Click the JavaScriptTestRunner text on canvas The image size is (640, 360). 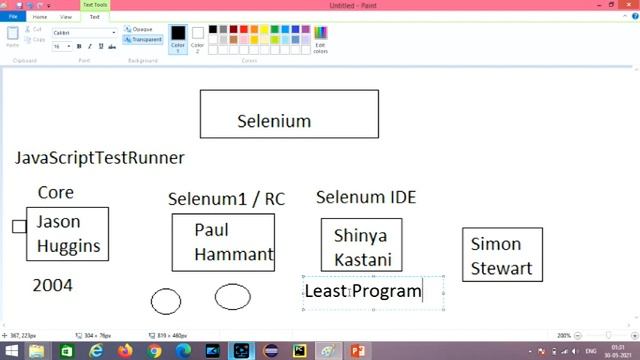[100, 158]
